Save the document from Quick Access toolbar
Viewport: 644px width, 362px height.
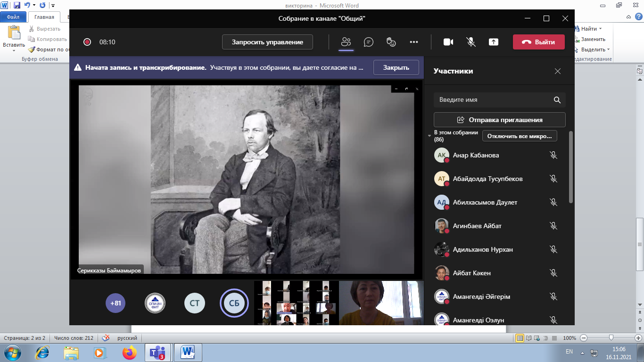pos(17,6)
